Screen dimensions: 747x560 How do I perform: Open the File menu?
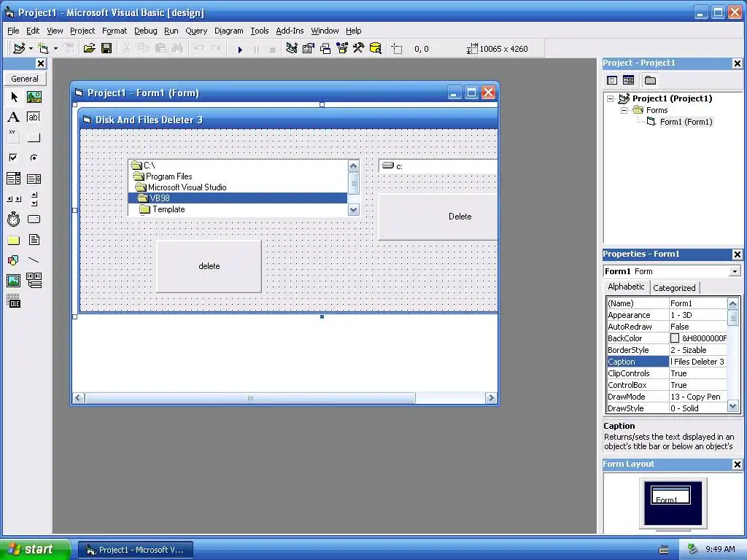[13, 31]
